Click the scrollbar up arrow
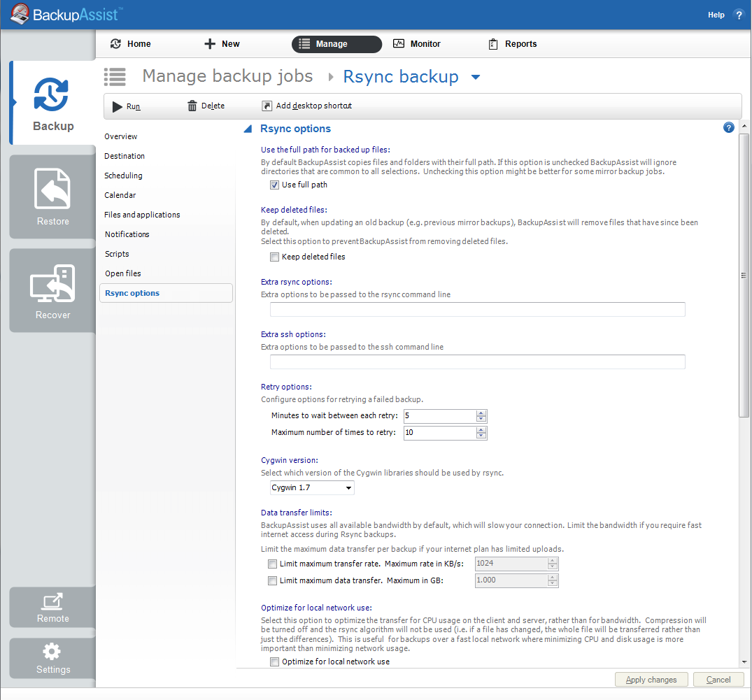Image resolution: width=752 pixels, height=700 pixels. pyautogui.click(x=744, y=126)
